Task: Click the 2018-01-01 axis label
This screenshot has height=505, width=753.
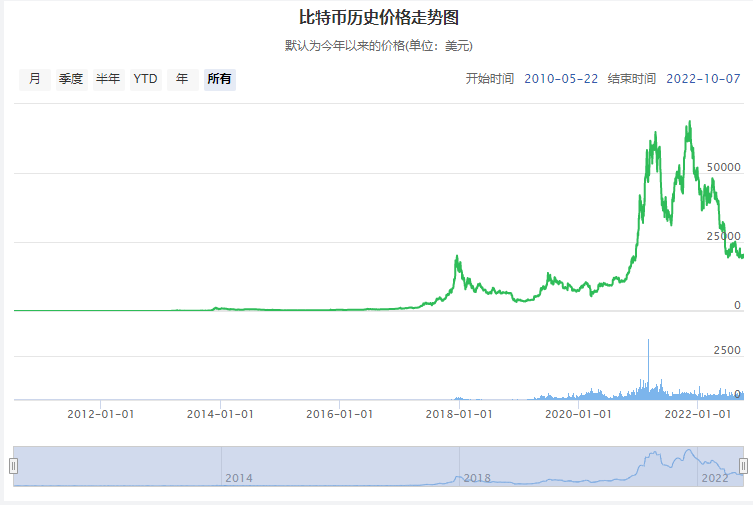Action: point(459,414)
